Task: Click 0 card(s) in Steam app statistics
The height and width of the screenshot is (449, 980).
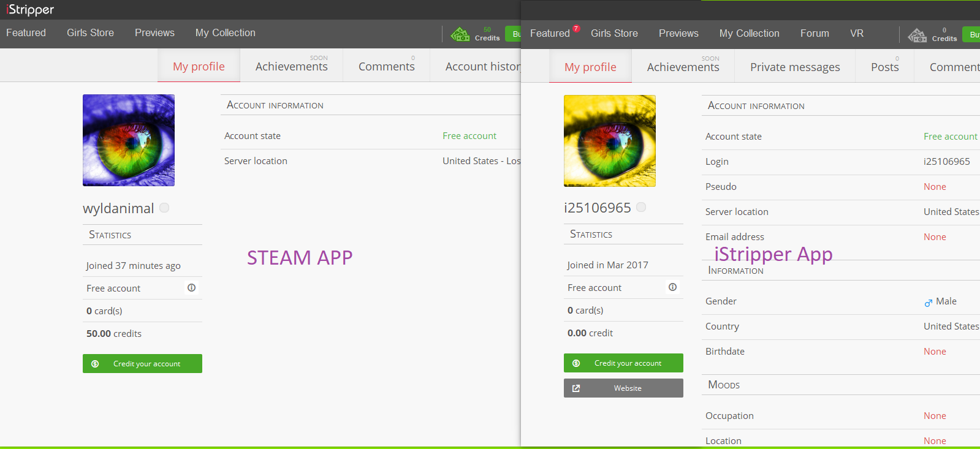Action: pyautogui.click(x=104, y=311)
